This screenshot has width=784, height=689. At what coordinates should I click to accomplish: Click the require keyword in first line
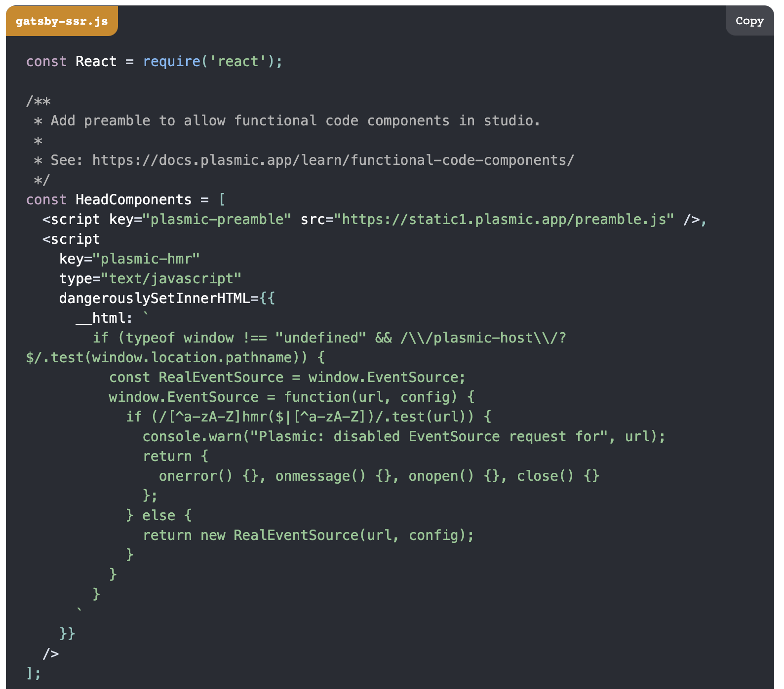(171, 62)
